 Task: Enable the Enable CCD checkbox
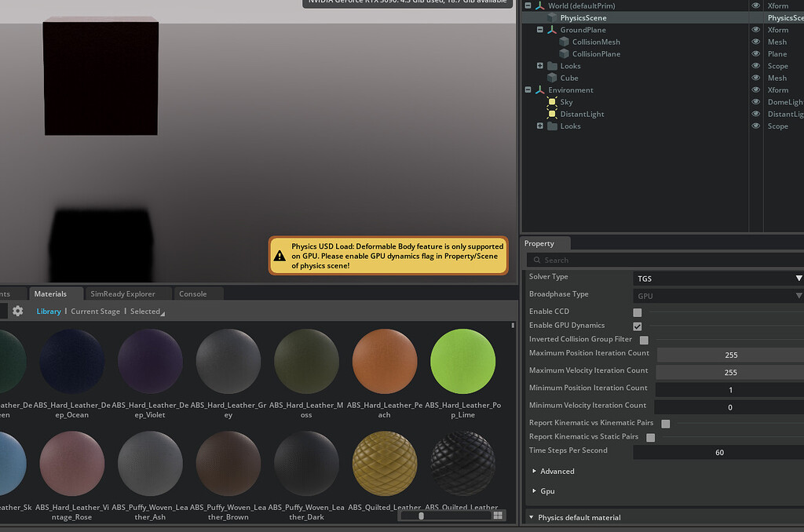tap(638, 312)
